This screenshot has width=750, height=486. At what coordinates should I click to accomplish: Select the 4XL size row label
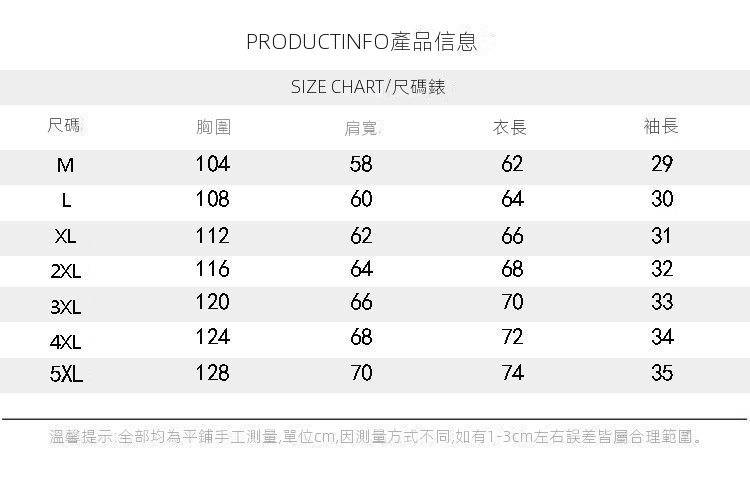click(66, 341)
